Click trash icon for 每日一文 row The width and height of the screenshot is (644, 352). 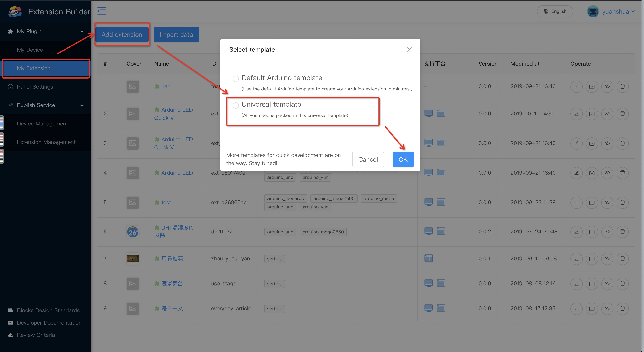[622, 309]
